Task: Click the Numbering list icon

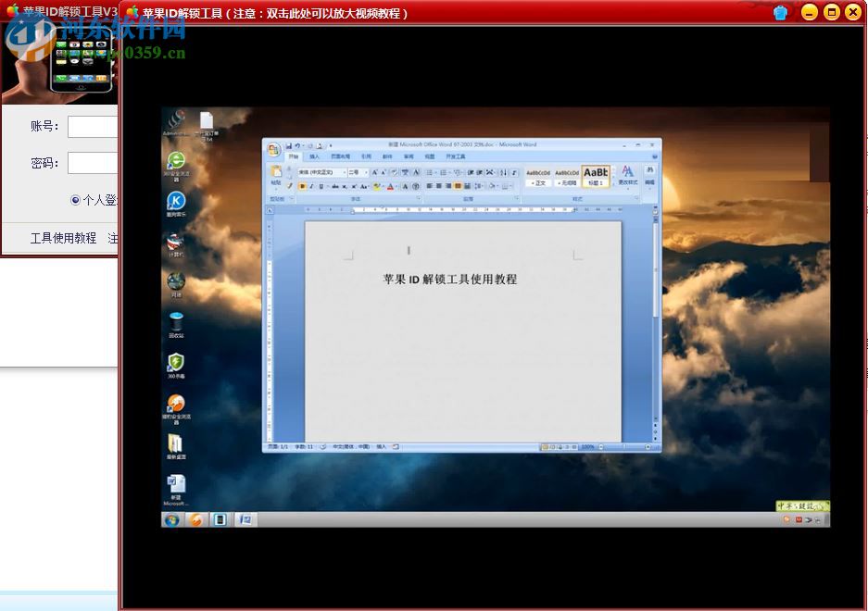Action: click(444, 173)
